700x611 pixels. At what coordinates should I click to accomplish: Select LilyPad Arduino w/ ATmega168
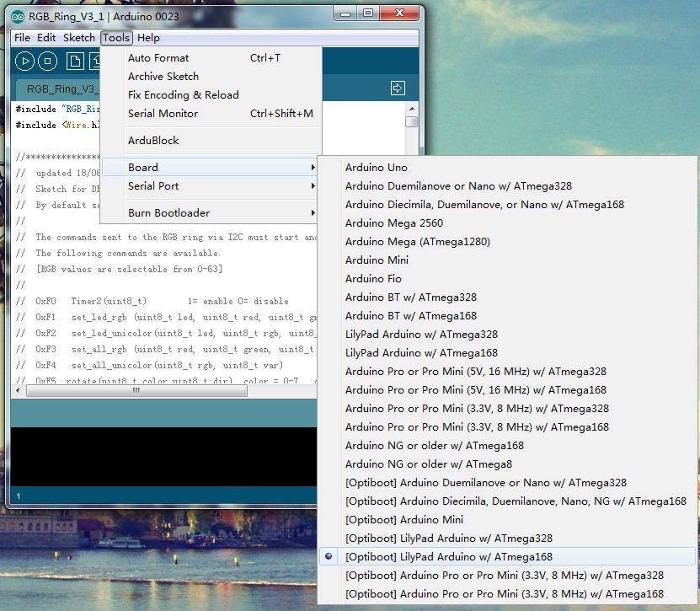click(x=507, y=353)
